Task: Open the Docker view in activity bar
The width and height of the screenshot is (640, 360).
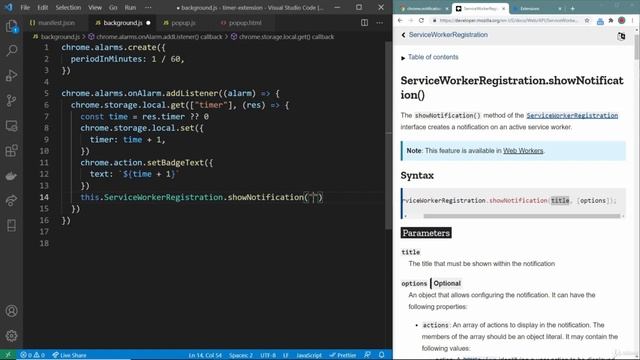Action: pyautogui.click(x=11, y=176)
